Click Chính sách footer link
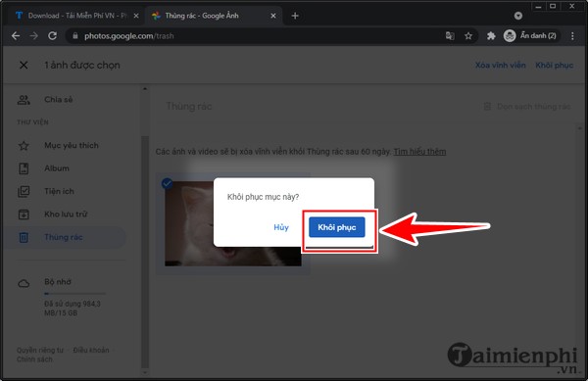Image resolution: width=588 pixels, height=381 pixels. point(34,359)
